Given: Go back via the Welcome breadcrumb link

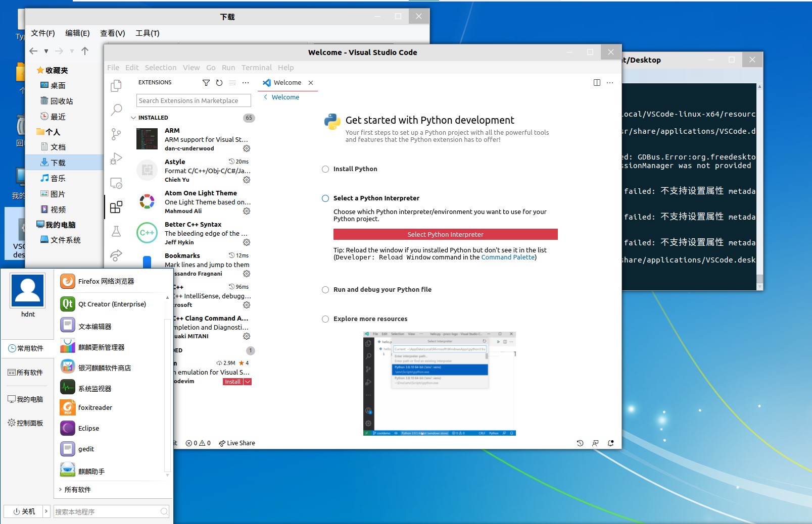Looking at the screenshot, I should pos(281,97).
